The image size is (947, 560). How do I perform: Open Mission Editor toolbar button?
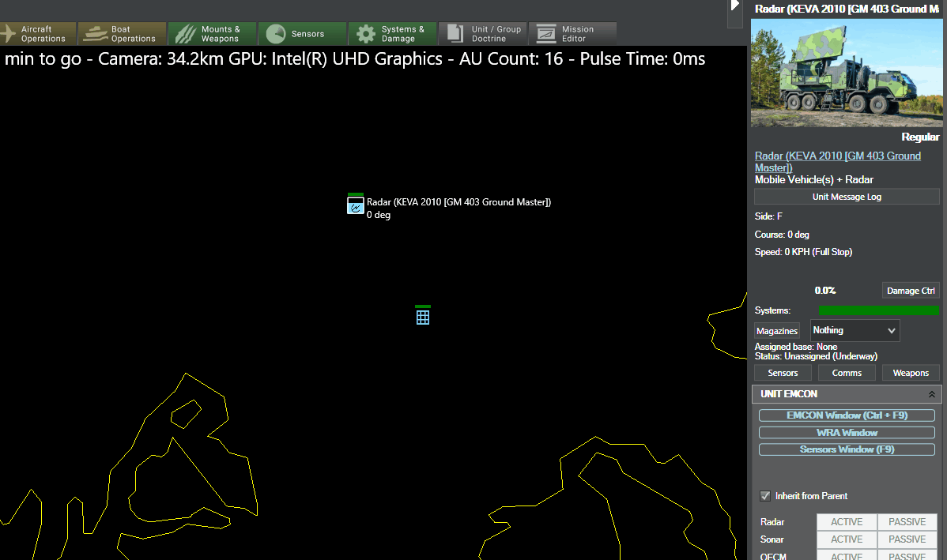pyautogui.click(x=572, y=34)
